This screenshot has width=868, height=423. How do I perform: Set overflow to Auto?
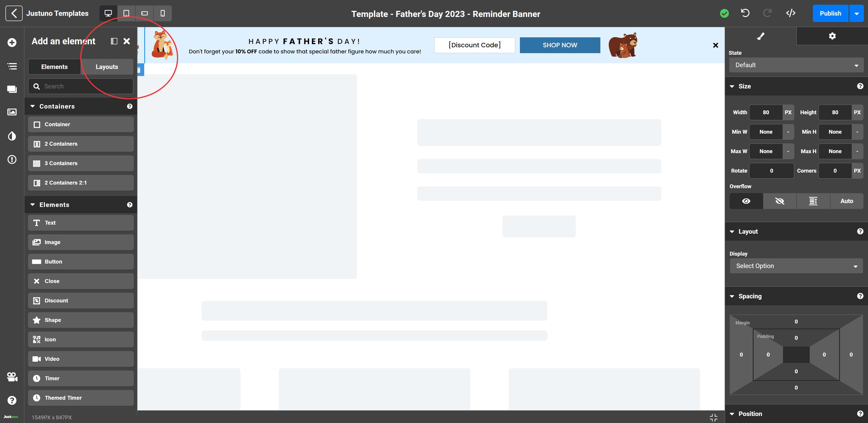[847, 201]
